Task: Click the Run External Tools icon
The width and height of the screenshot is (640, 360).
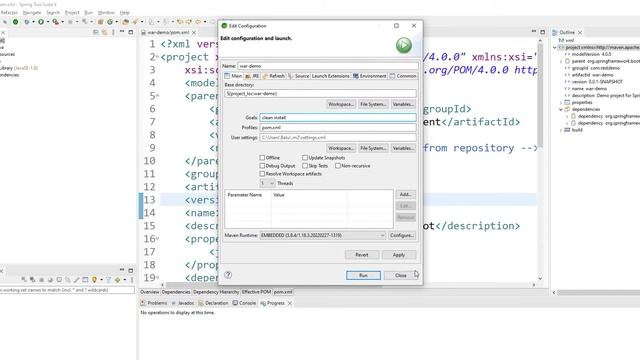Action: point(56,22)
